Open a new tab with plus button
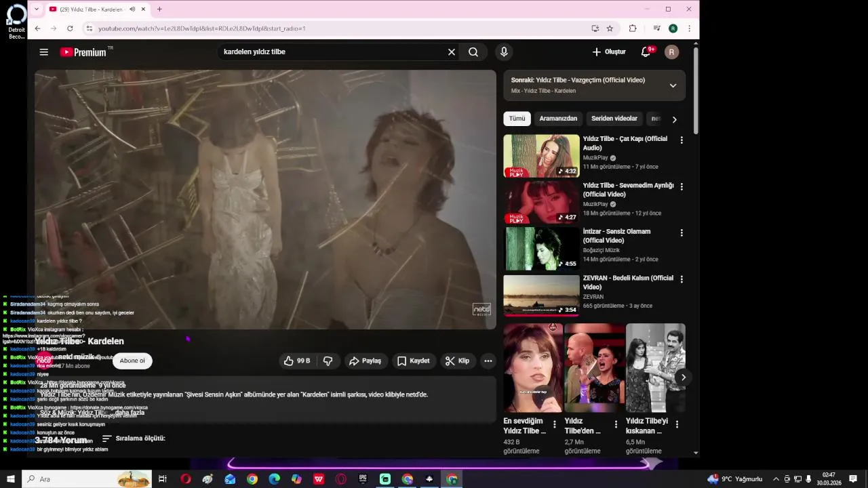The width and height of the screenshot is (868, 488). coord(159,9)
